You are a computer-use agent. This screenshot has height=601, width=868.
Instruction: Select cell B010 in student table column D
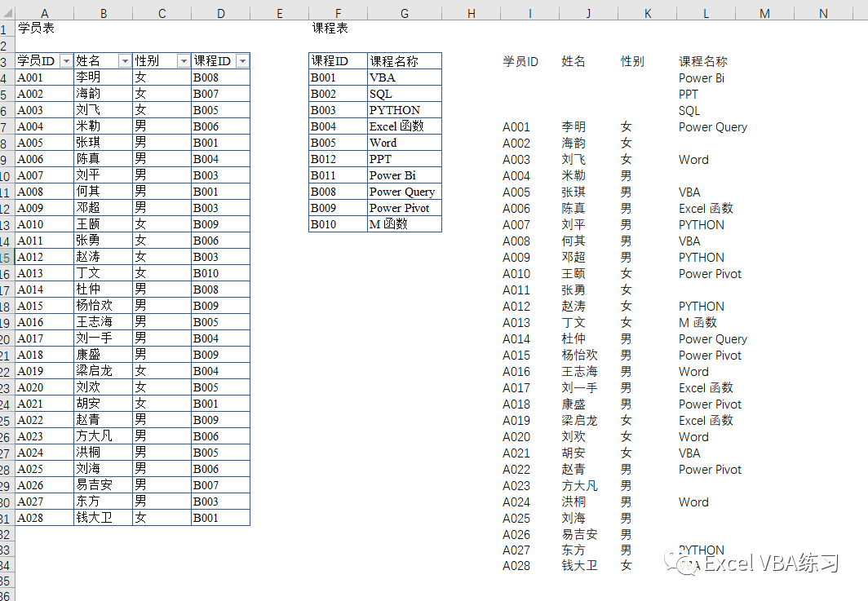click(x=220, y=273)
